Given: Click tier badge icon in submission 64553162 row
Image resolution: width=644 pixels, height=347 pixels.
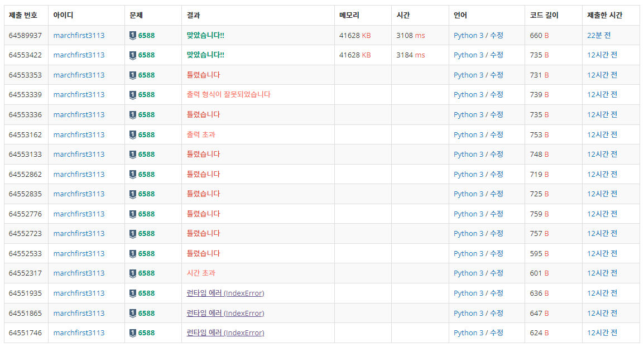Looking at the screenshot, I should 133,134.
